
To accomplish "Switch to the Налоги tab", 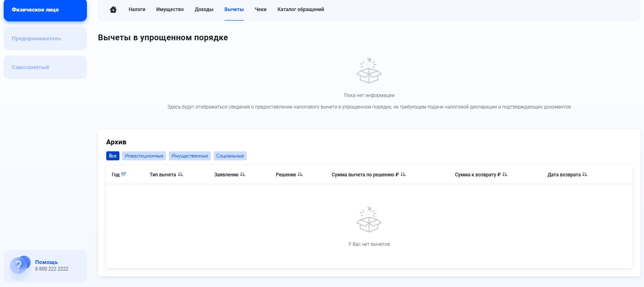I will point(137,9).
